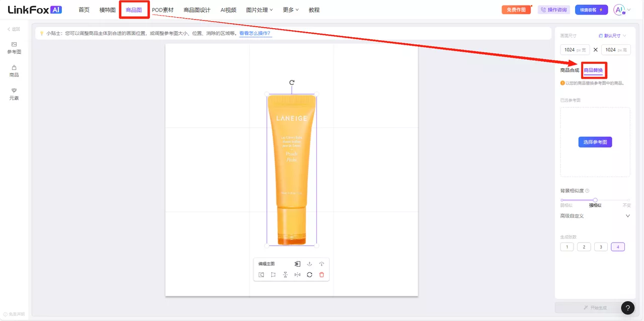Image resolution: width=644 pixels, height=321 pixels.
Task: Open the 教程 tutorial page
Action: 314,10
